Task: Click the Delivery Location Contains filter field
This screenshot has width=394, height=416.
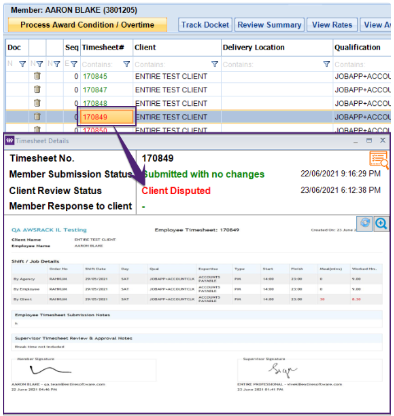Action: click(x=272, y=64)
